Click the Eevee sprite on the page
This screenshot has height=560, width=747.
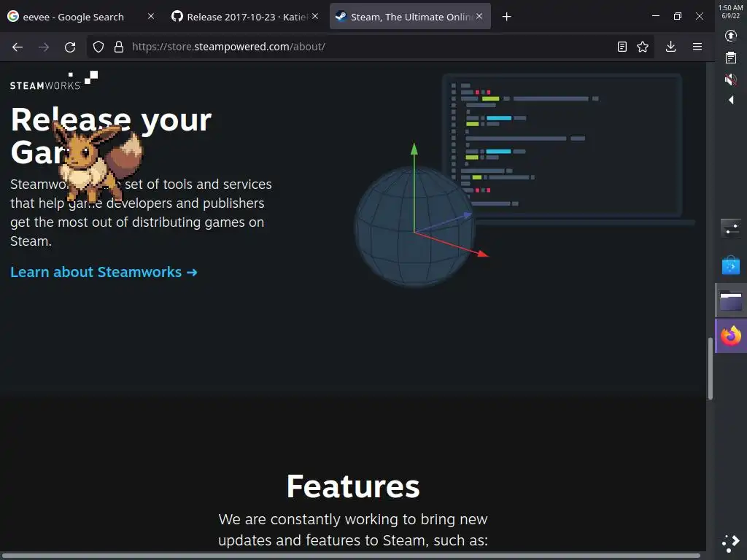tap(98, 162)
